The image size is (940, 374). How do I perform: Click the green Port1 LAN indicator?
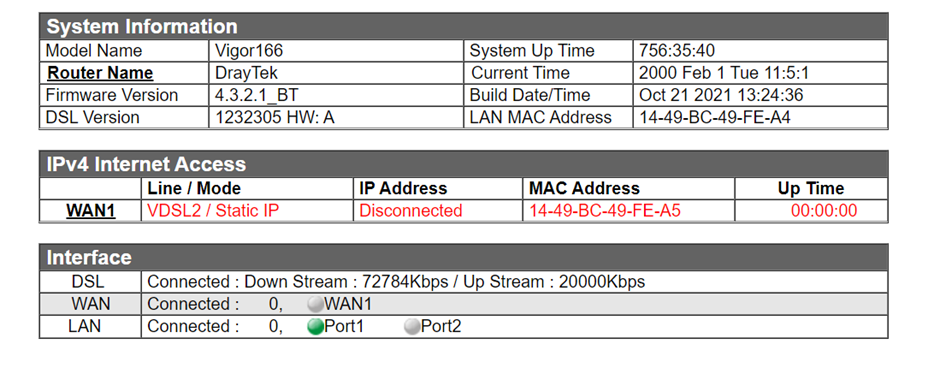point(315,327)
